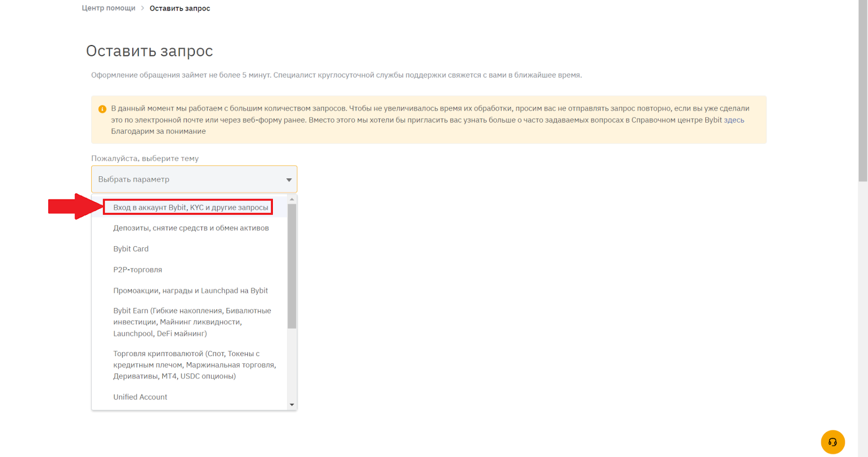Click the orange info icon in the notice
Image resolution: width=868 pixels, height=457 pixels.
102,109
